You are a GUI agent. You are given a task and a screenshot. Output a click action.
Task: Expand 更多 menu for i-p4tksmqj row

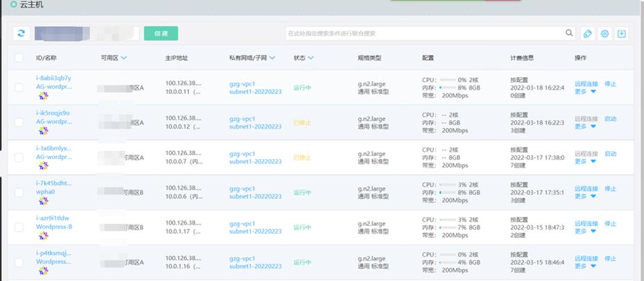[585, 266]
